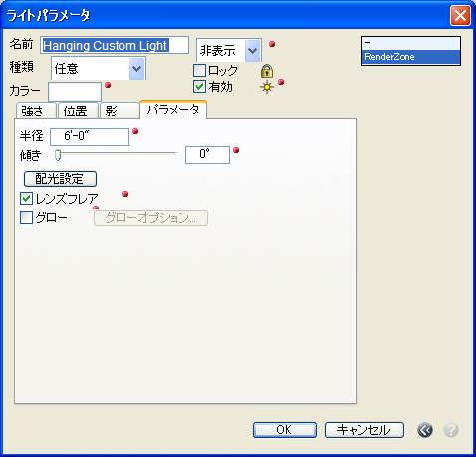
Task: Click the double-arrow collapse icon near Cancel
Action: 425,430
